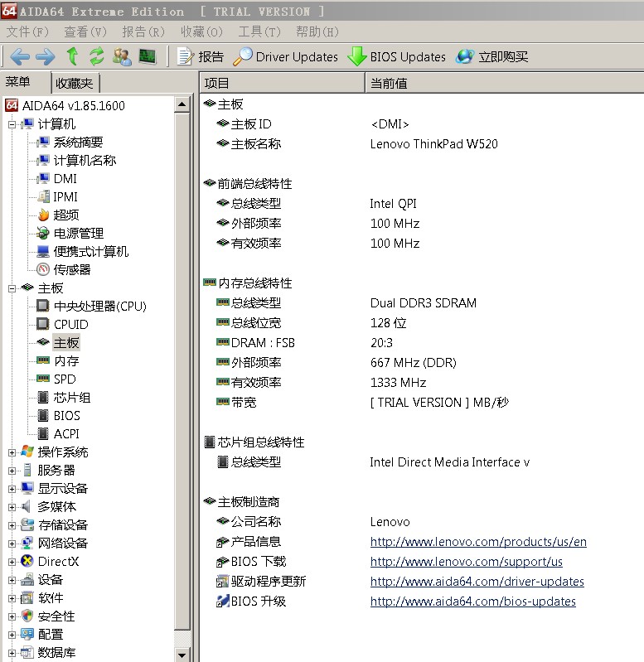The height and width of the screenshot is (662, 644).
Task: Expand the 操作系统 tree node
Action: coord(12,452)
